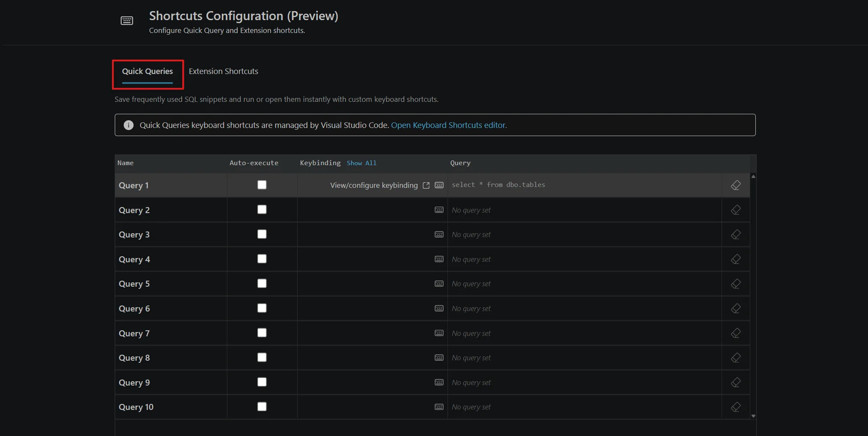Viewport: 868px width, 436px height.
Task: Switch to the Quick Queries tab
Action: tap(147, 71)
